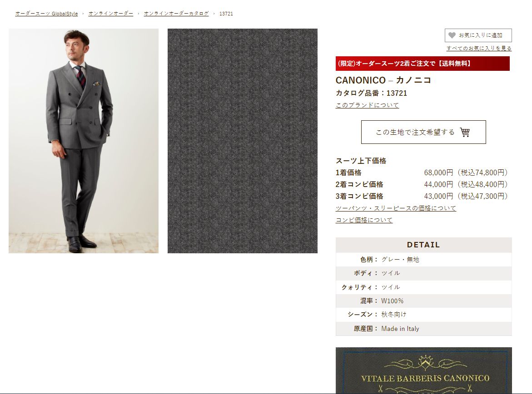Viewport: 532px width, 394px height.
Task: Click the 13721 breadcrumb item
Action: 226,14
